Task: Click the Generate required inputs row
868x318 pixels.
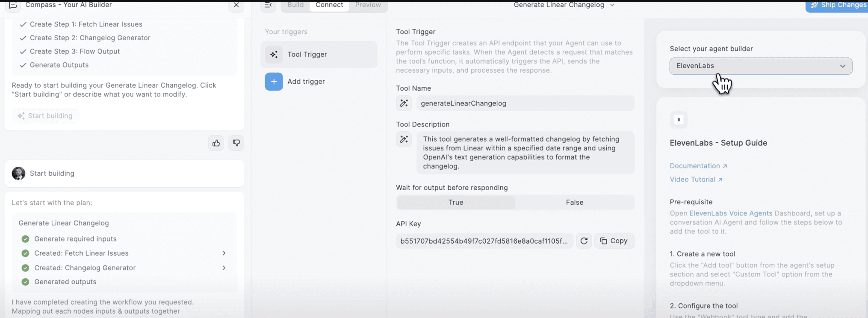Action: pos(75,239)
